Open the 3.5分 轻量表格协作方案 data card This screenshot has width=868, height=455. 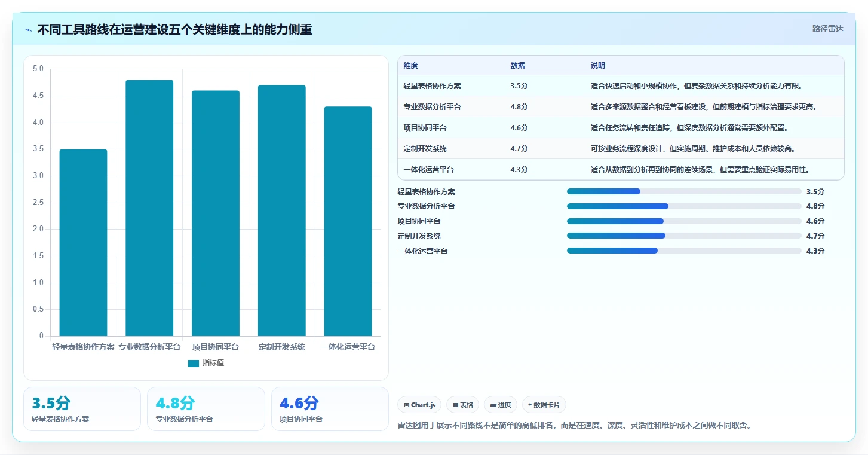82,409
